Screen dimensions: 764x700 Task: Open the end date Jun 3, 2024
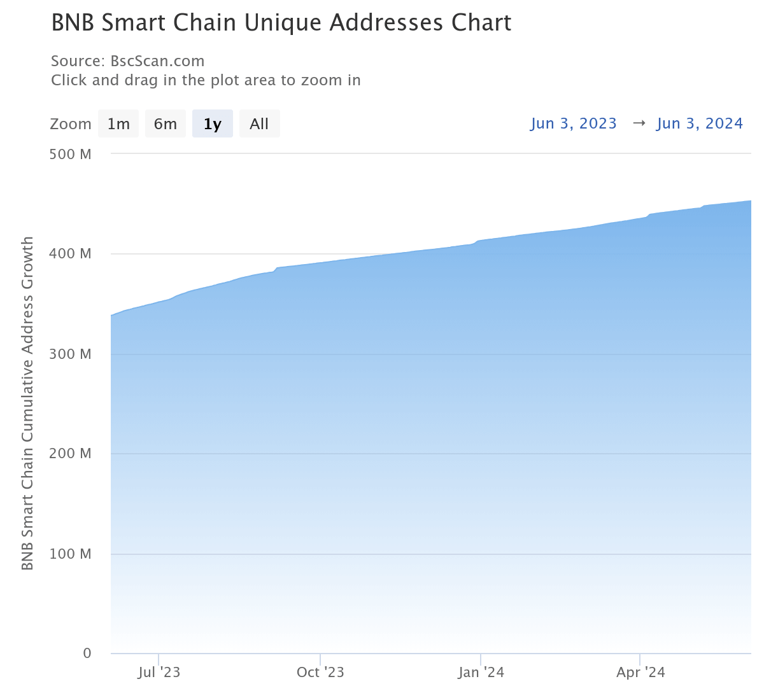(x=699, y=123)
